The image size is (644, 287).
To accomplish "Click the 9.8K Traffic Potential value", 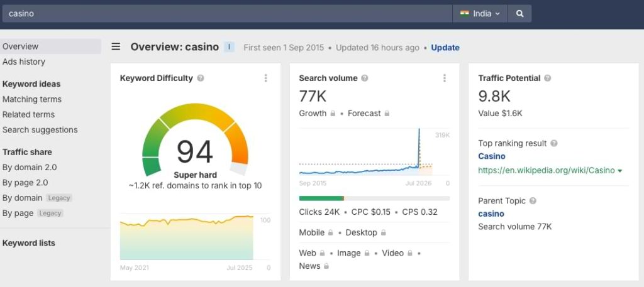I will [x=494, y=96].
